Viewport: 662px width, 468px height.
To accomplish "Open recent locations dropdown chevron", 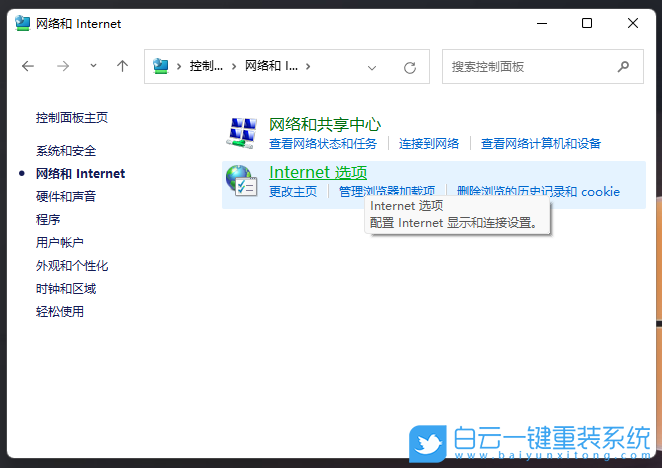I will point(93,65).
